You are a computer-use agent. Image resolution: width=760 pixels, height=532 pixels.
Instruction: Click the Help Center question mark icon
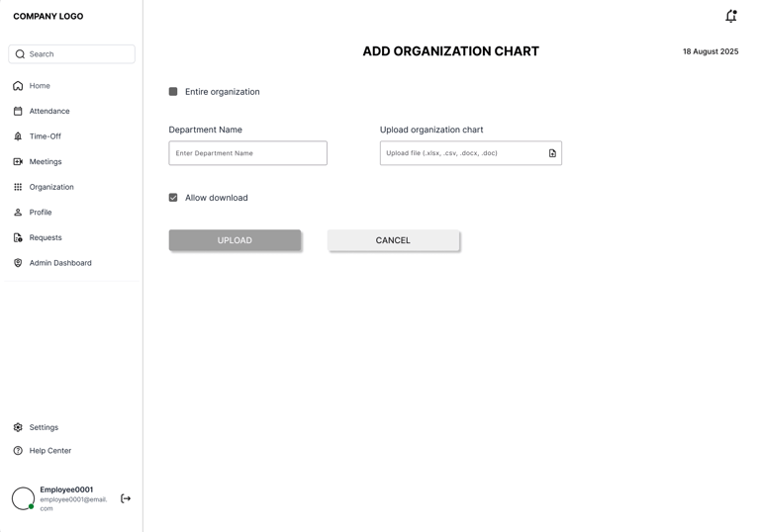[18, 451]
